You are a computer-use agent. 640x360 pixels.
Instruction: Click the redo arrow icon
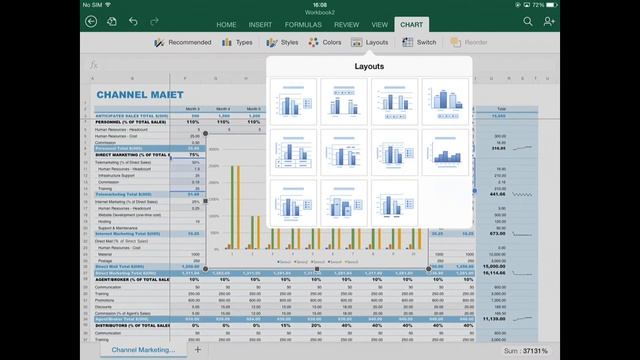click(154, 21)
